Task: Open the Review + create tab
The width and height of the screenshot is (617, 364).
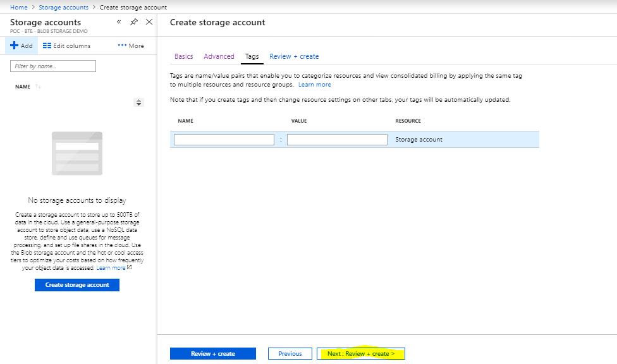Action: point(294,56)
